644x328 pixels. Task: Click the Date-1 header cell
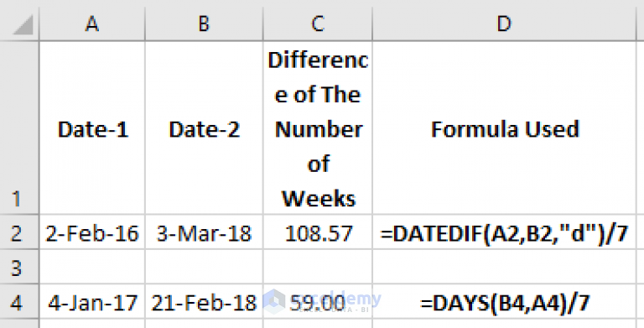pyautogui.click(x=92, y=128)
